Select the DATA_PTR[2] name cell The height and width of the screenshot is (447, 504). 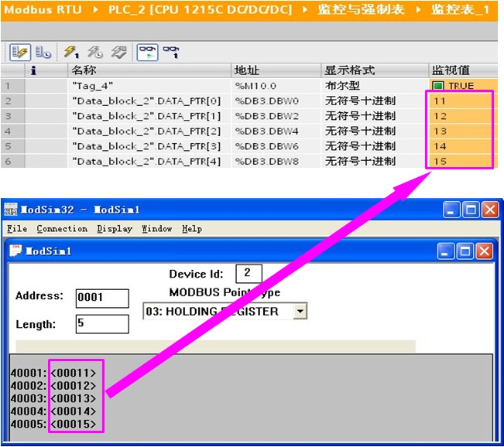(149, 131)
